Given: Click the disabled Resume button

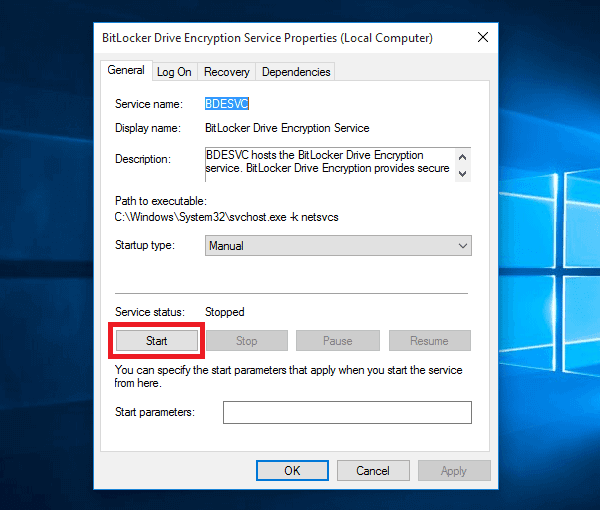Looking at the screenshot, I should tap(430, 341).
